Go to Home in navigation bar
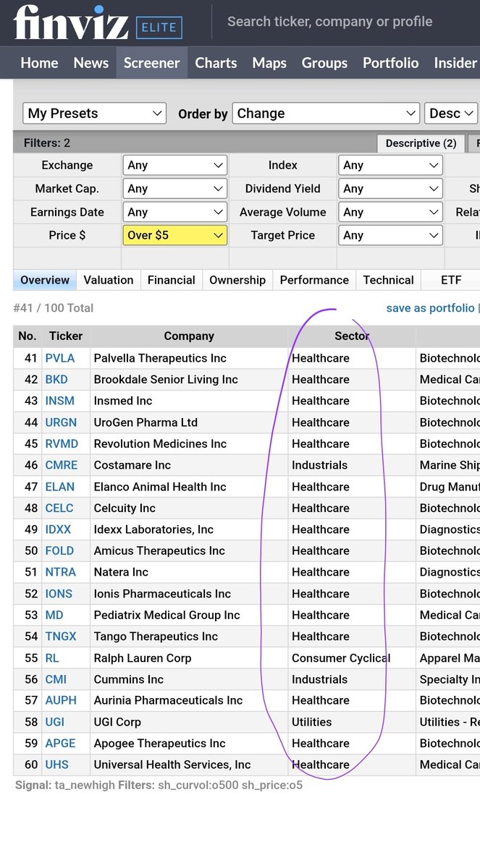This screenshot has width=480, height=868. pyautogui.click(x=39, y=63)
